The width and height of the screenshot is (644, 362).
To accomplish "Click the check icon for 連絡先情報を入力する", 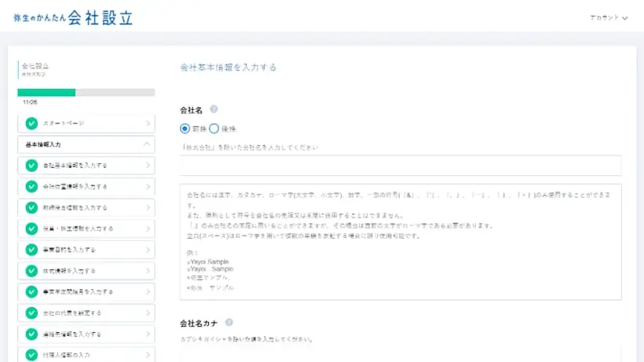I will 31,335.
